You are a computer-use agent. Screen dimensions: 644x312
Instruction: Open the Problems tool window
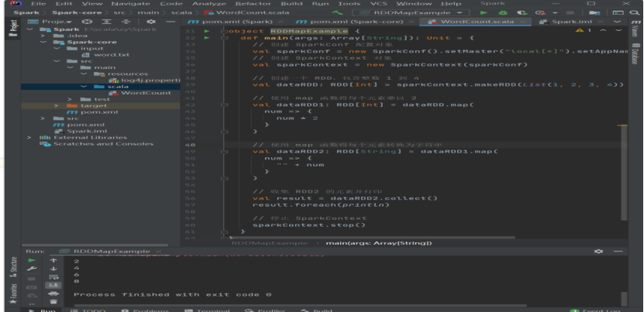(146, 310)
